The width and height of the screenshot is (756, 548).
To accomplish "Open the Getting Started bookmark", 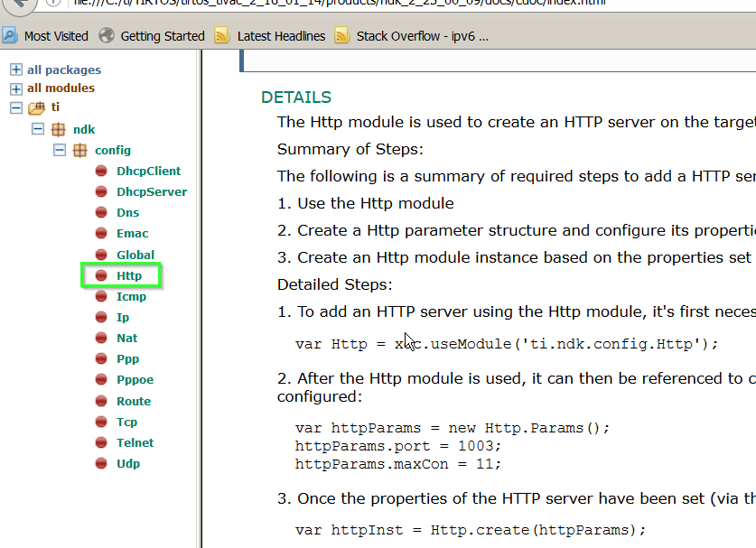I will pos(163,36).
